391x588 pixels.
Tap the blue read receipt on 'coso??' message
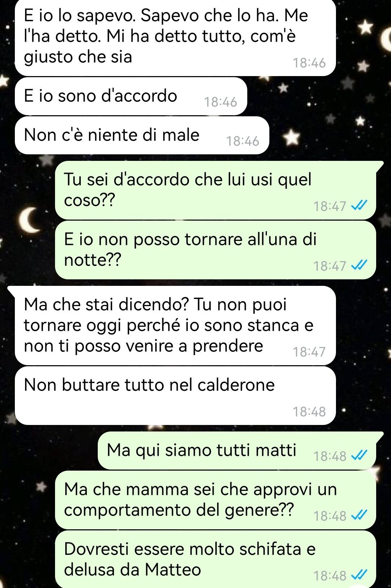tap(360, 206)
